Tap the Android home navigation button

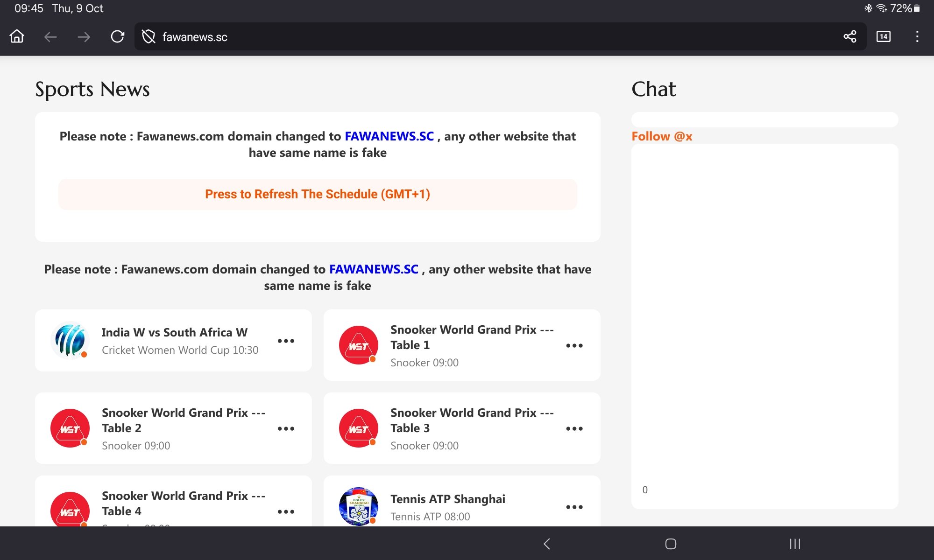coord(671,544)
